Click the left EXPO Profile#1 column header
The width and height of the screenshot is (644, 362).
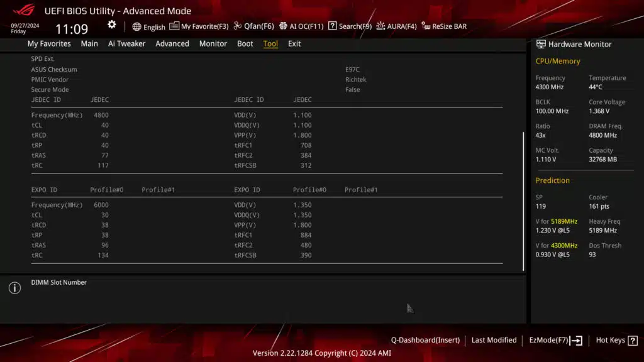pos(158,190)
